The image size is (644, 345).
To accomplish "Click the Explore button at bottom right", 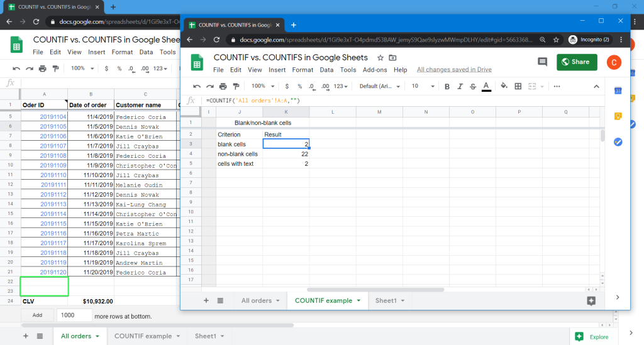I will click(x=592, y=337).
